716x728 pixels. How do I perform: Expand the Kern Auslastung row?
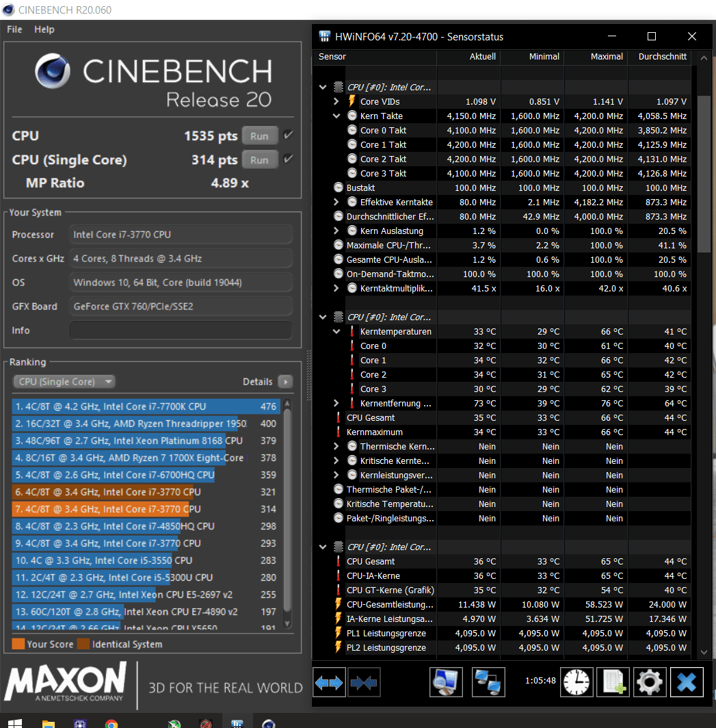[336, 231]
